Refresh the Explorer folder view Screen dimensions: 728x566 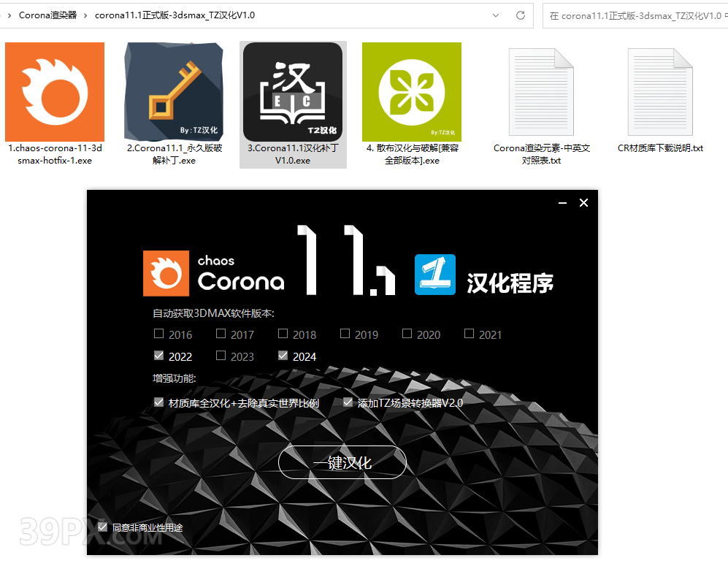pos(521,15)
